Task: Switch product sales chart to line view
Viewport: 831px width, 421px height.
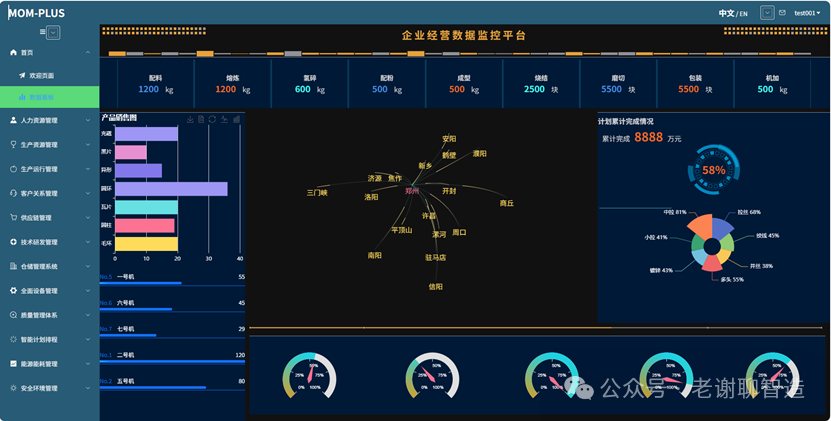Action: click(x=225, y=120)
